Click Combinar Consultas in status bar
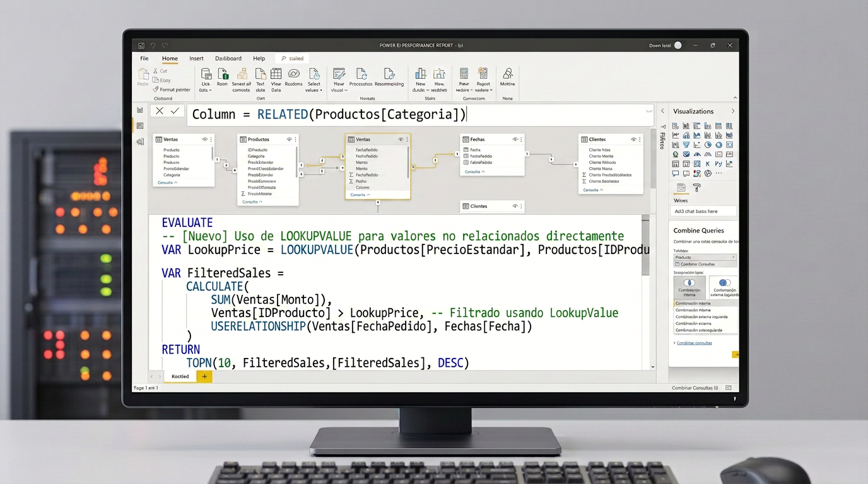The image size is (868, 484). [695, 388]
